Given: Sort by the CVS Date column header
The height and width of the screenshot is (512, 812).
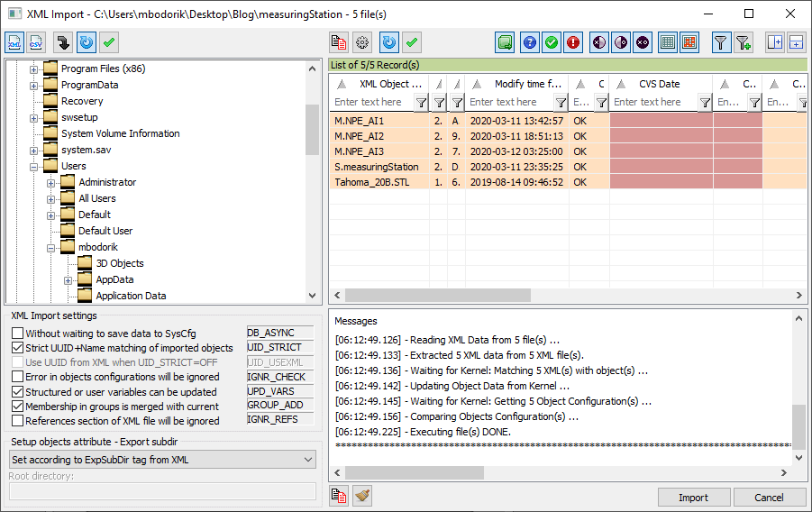Looking at the screenshot, I should 661,84.
